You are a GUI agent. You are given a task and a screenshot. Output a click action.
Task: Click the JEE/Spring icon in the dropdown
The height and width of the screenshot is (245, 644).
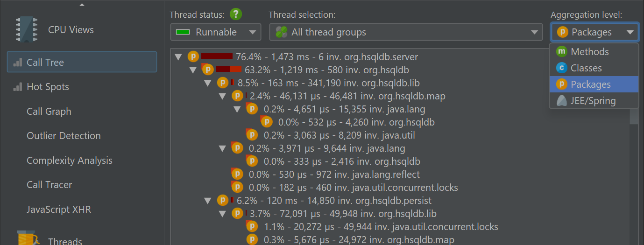pyautogui.click(x=562, y=101)
